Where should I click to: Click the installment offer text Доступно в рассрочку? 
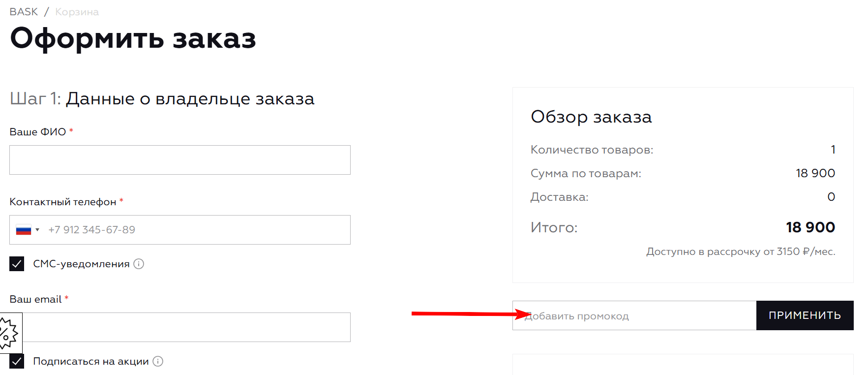coord(741,251)
